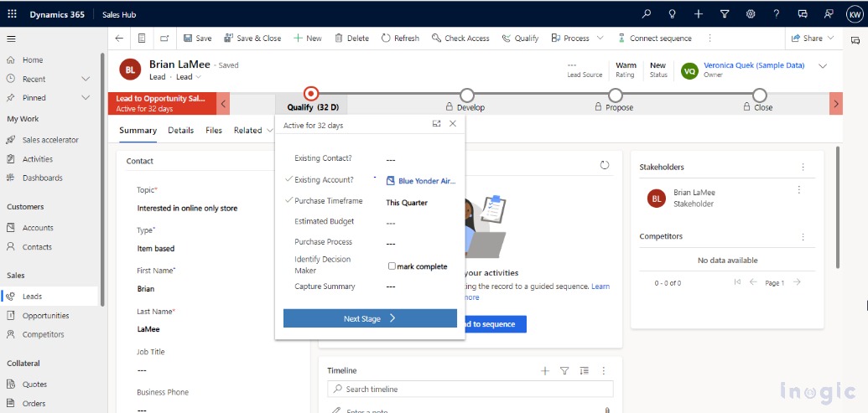Viewport: 868px width, 413px height.
Task: Select the Qualify stage circle
Action: point(312,95)
